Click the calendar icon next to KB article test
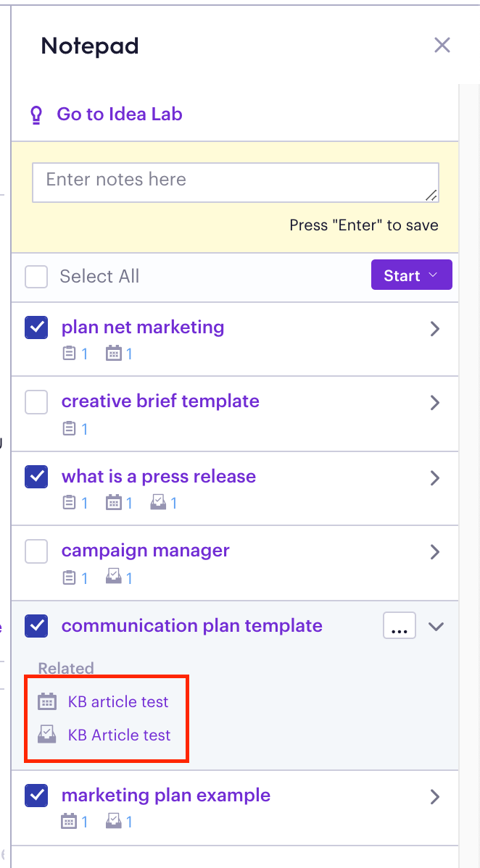Screen dimensions: 480x868 coord(47,702)
